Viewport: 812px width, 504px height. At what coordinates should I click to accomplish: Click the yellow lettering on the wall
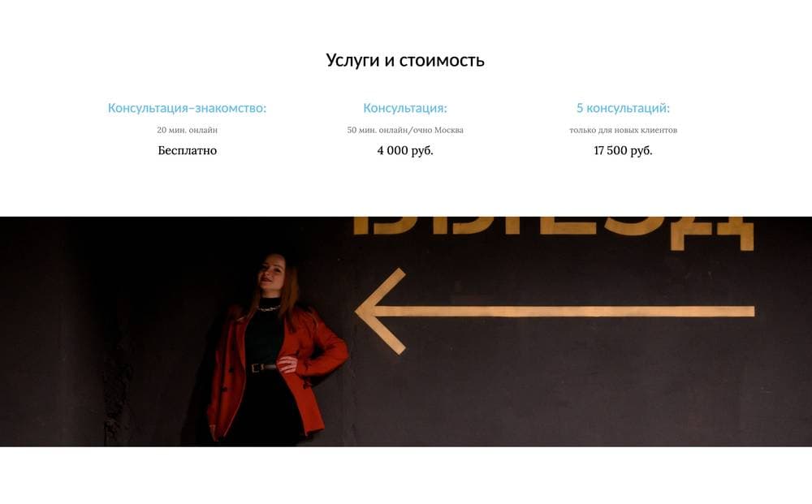(x=553, y=230)
